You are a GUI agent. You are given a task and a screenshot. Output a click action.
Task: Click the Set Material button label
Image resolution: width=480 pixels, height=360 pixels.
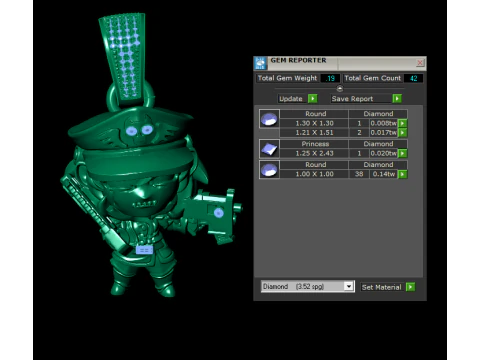[x=382, y=287]
